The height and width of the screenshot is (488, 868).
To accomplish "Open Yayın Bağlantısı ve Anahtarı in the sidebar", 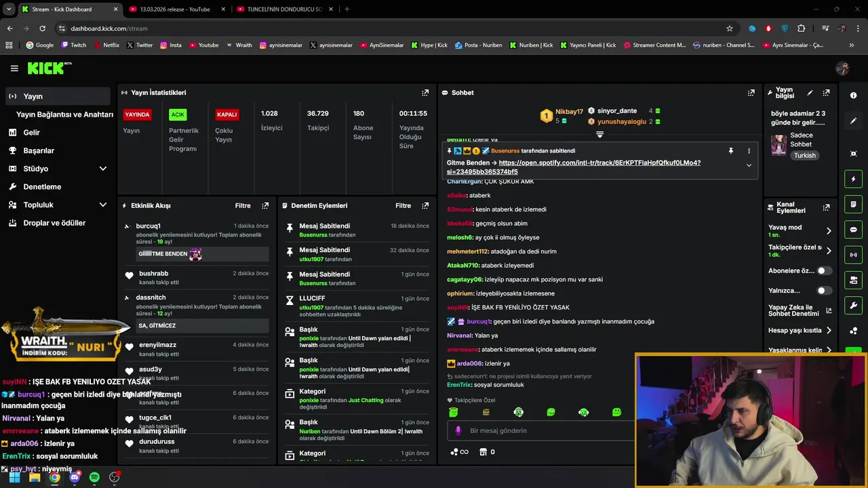I will coord(64,115).
